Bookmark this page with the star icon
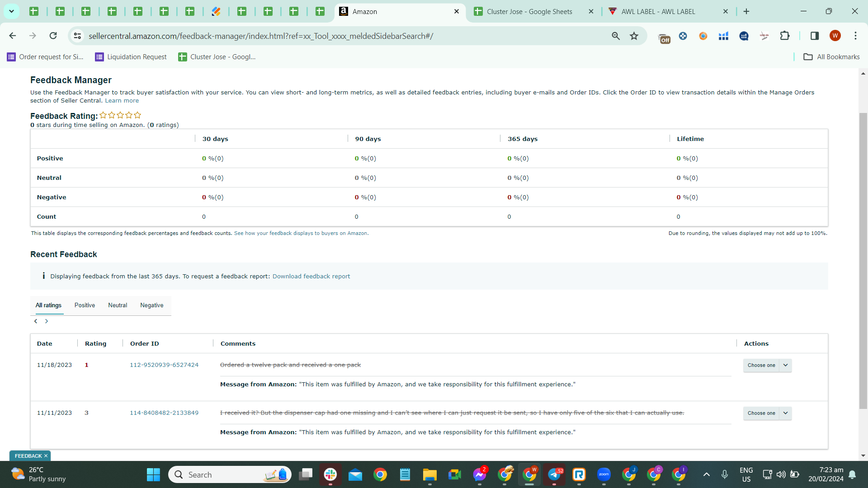 pyautogui.click(x=634, y=36)
